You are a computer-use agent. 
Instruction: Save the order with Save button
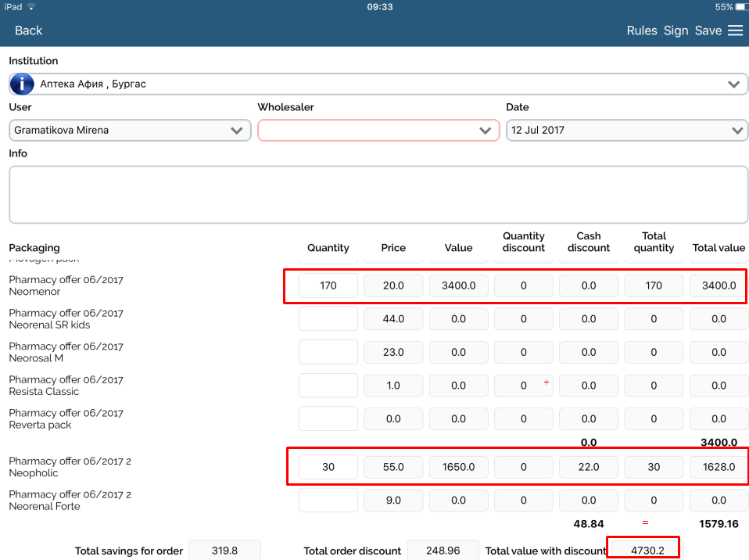708,31
